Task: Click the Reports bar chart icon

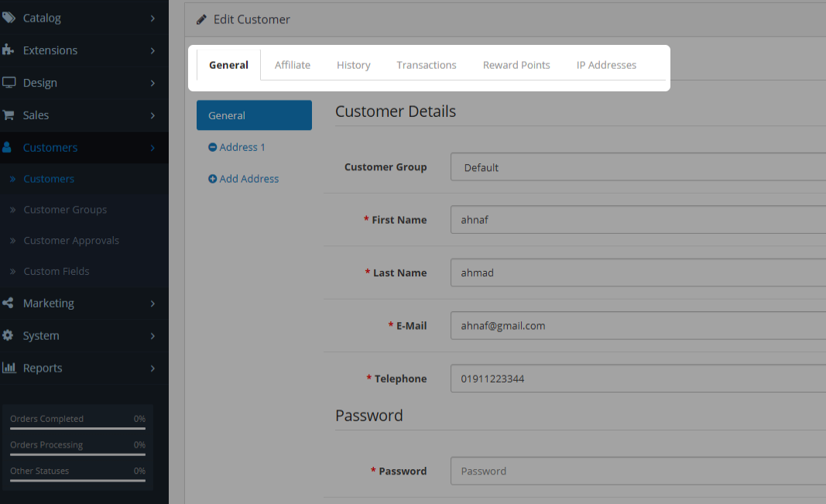Action: pyautogui.click(x=9, y=369)
